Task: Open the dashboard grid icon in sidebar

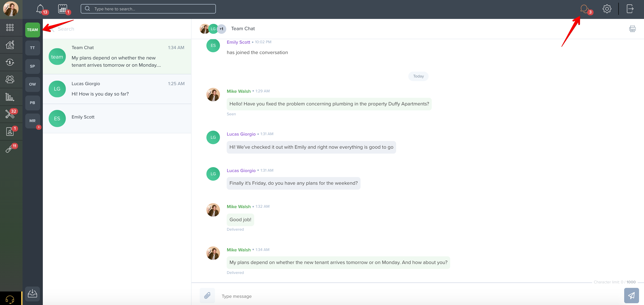Action: coord(10,27)
